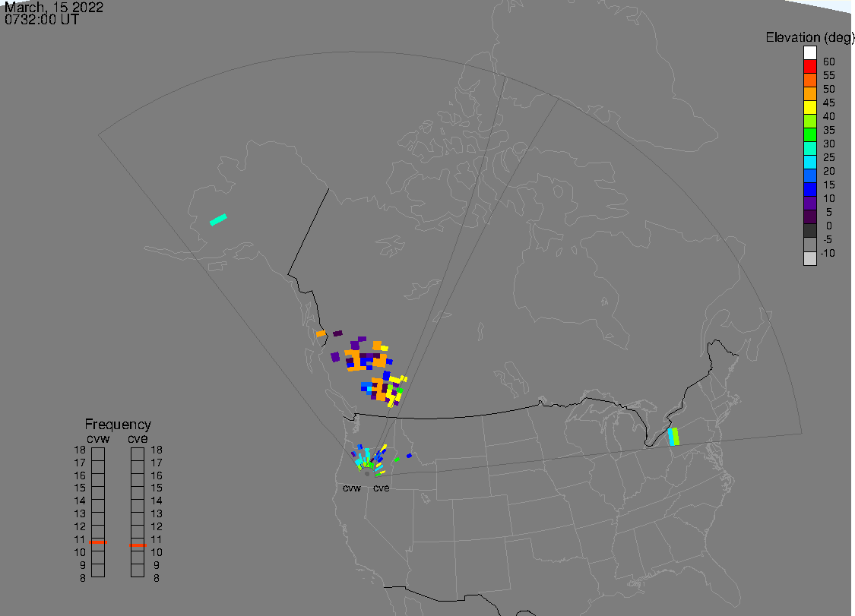The width and height of the screenshot is (855, 616).
Task: Select the purple swatch between 10 and 5
Action: click(x=809, y=203)
